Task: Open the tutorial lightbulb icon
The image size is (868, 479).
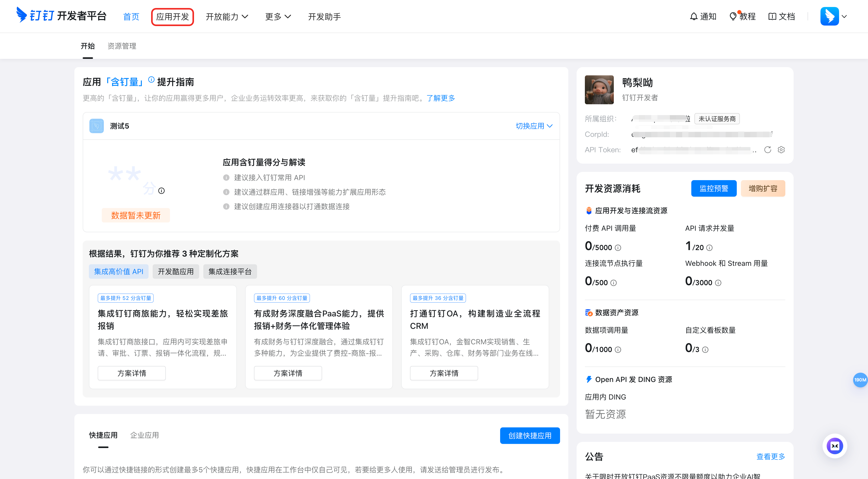Action: [x=733, y=17]
